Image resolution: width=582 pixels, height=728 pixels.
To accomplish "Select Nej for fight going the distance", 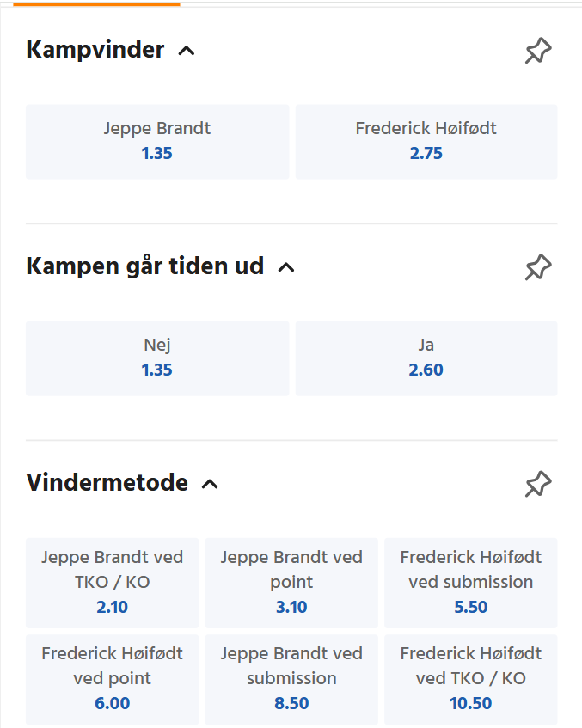I will 157,358.
